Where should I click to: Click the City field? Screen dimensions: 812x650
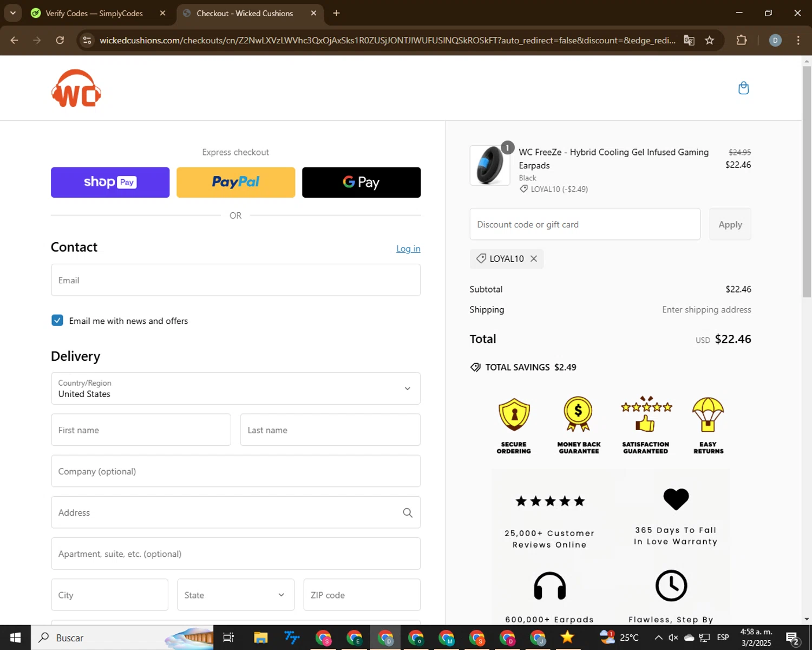pyautogui.click(x=109, y=595)
